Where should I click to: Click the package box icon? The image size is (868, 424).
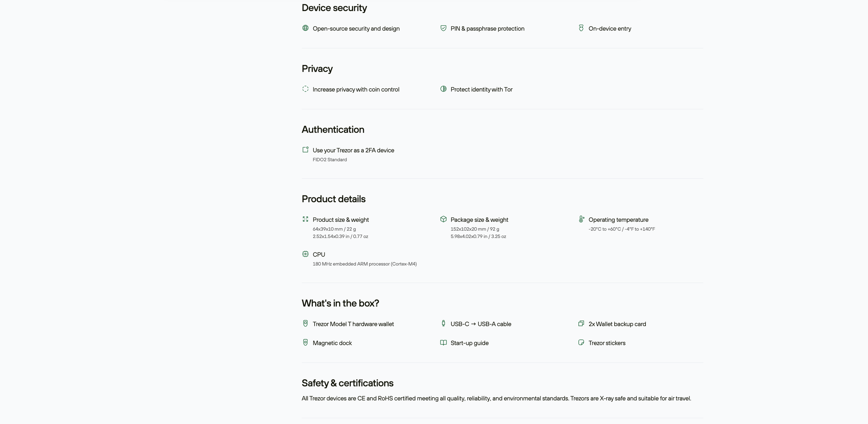pos(443,219)
